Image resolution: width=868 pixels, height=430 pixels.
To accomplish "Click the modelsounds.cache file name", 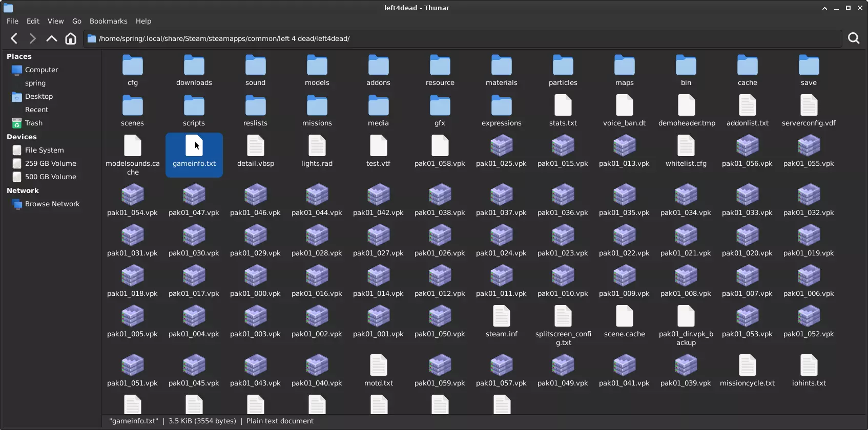I will point(133,168).
